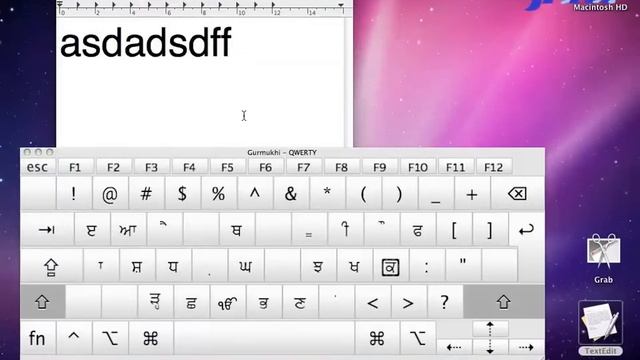The width and height of the screenshot is (640, 360).
Task: Click the return key arrow
Action: coord(526,230)
